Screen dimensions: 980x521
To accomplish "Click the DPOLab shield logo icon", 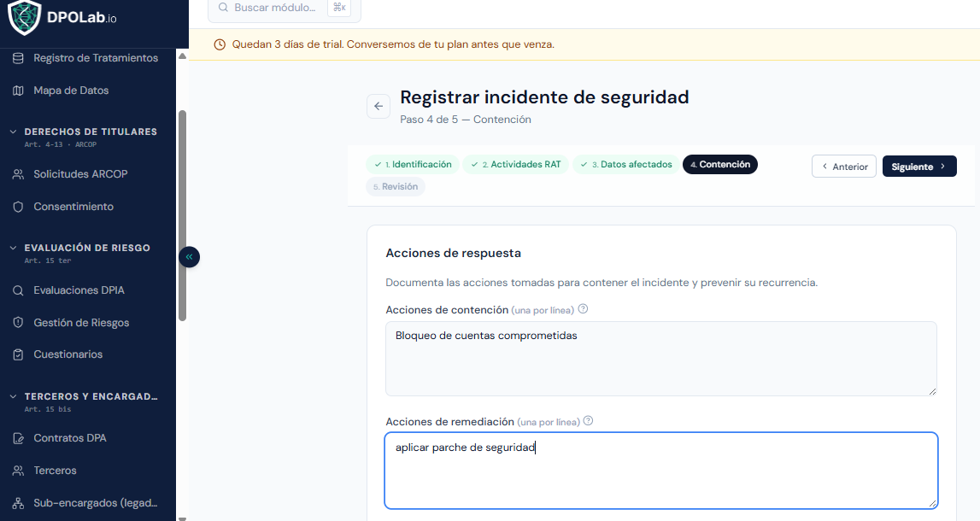I will tap(25, 17).
